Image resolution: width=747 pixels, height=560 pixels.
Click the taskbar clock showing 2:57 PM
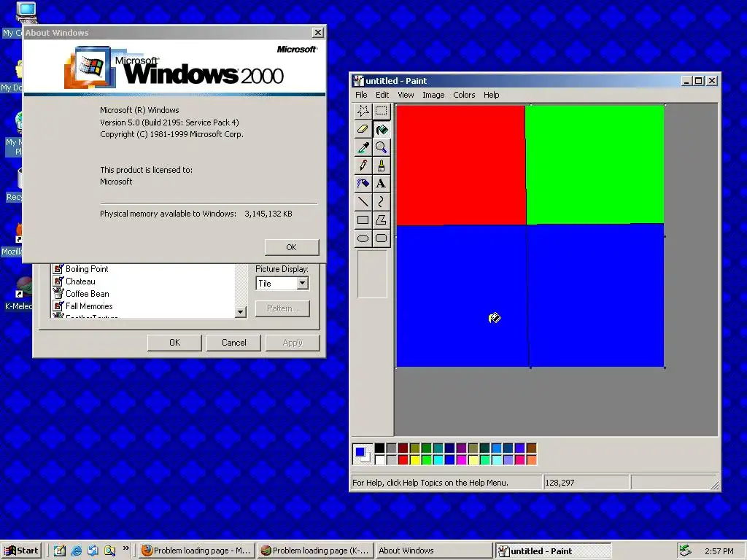click(x=719, y=551)
